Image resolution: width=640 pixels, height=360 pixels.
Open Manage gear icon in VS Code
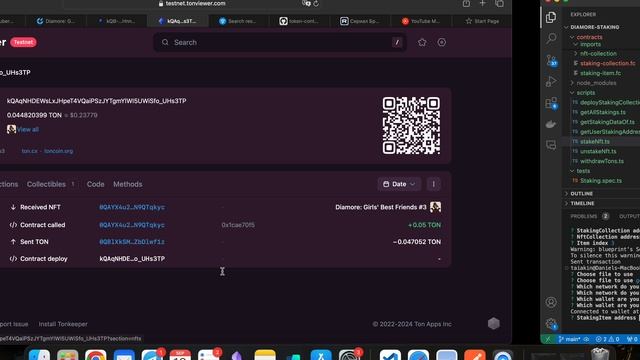point(551,324)
